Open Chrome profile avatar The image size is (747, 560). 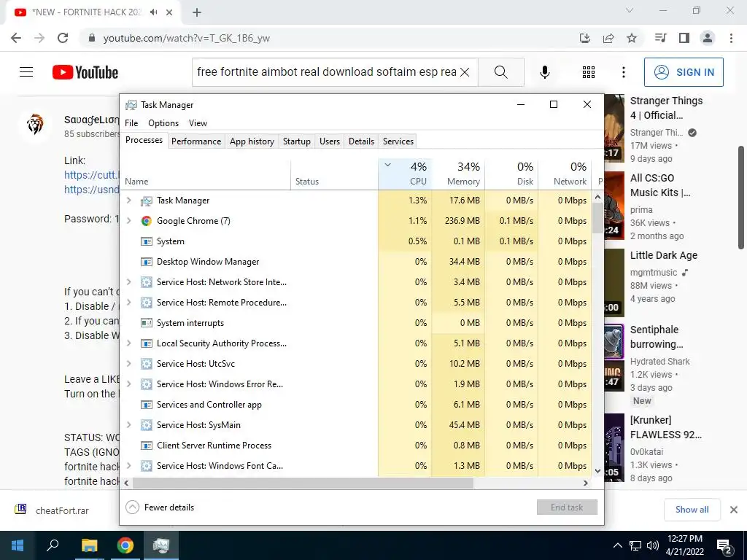(x=708, y=38)
